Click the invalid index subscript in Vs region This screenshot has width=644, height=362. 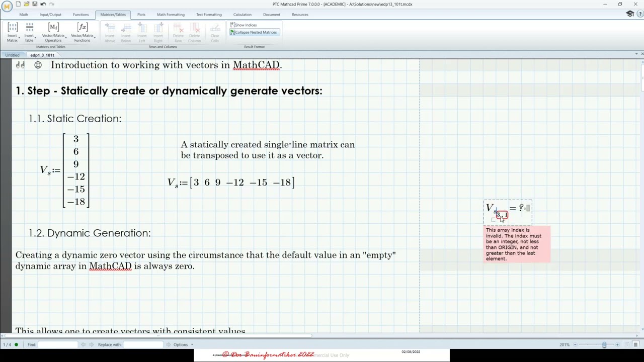point(502,215)
